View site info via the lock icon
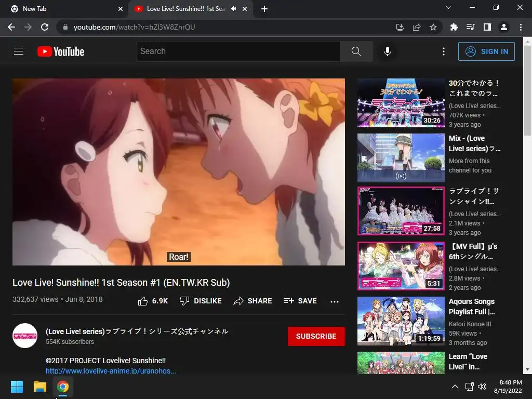Image resolution: width=532 pixels, height=399 pixels. tap(65, 27)
